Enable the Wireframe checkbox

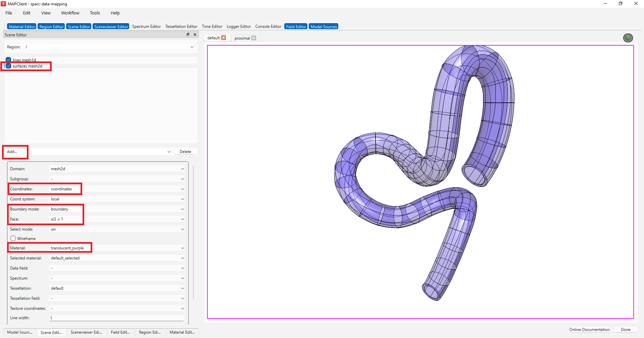tap(13, 238)
